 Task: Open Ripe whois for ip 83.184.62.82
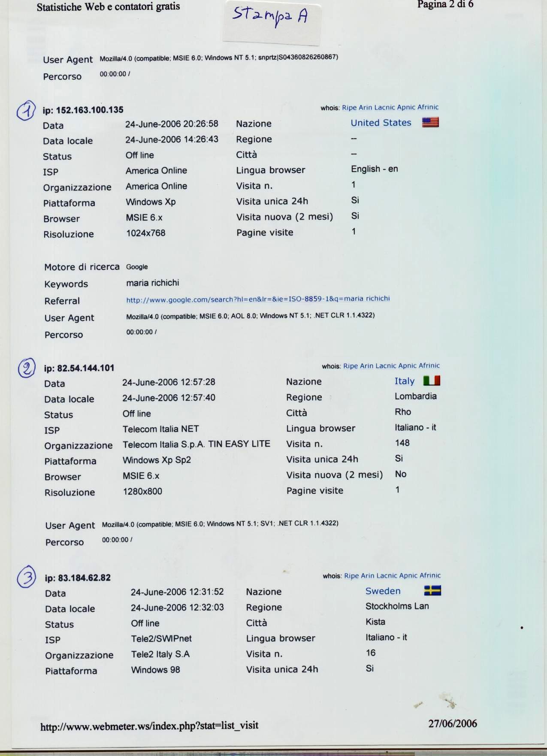[351, 575]
